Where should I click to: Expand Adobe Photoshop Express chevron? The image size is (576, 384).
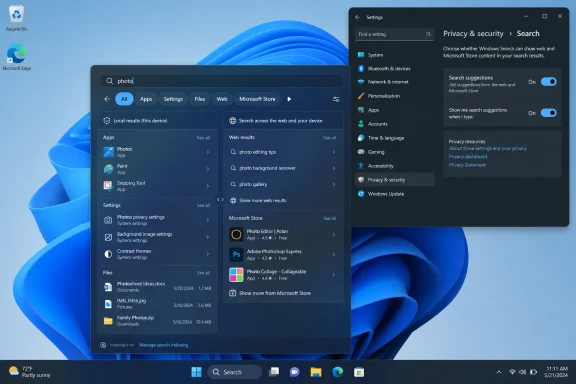(x=334, y=254)
